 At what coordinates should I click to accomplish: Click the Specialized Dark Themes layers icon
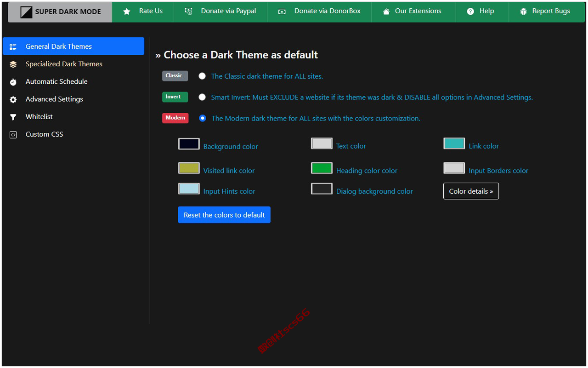pos(13,64)
